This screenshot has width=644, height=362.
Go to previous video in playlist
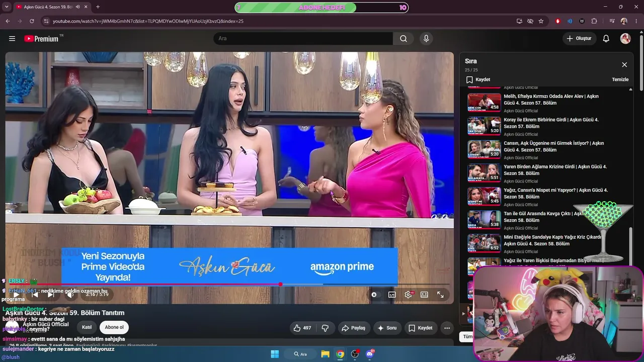(35, 295)
